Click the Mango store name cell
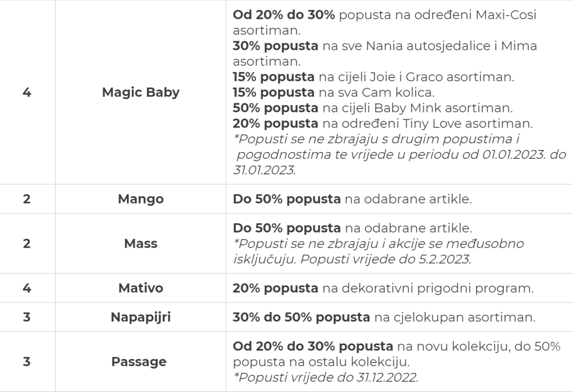 [x=140, y=199]
